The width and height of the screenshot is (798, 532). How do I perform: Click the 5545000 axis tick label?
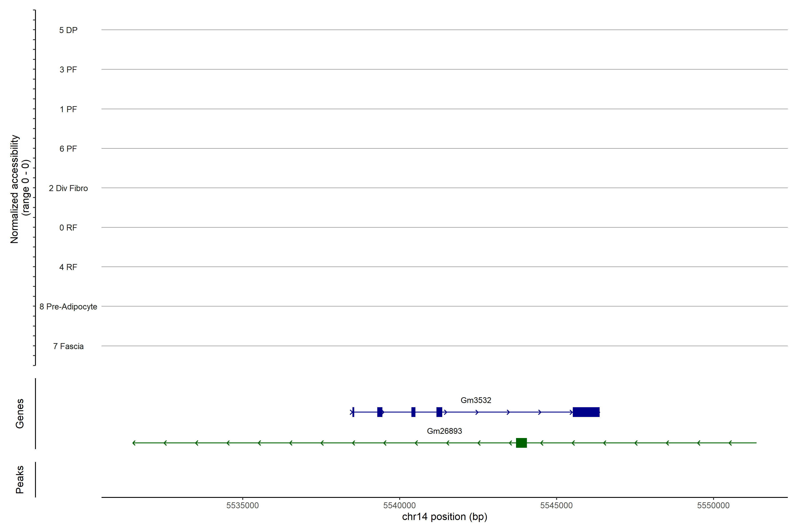coord(556,505)
